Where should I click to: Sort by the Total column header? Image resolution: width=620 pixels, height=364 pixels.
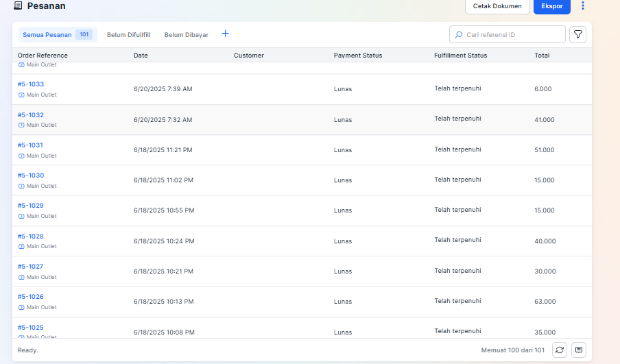(542, 56)
